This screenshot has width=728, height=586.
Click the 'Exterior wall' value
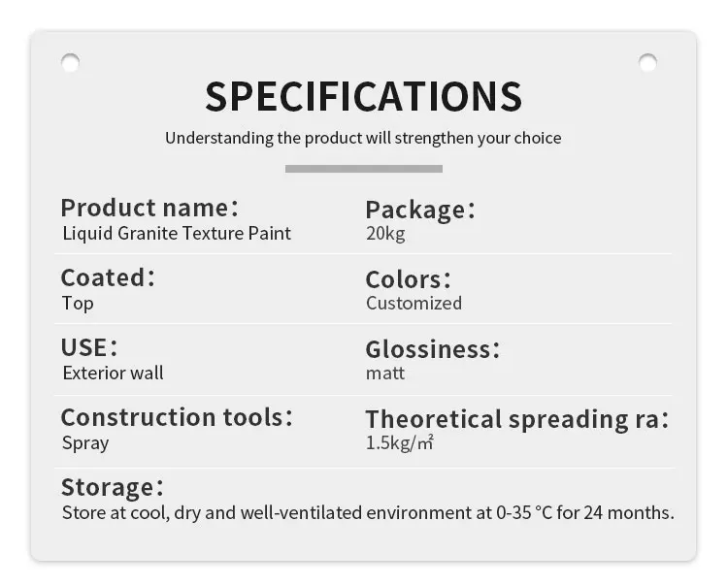113,373
